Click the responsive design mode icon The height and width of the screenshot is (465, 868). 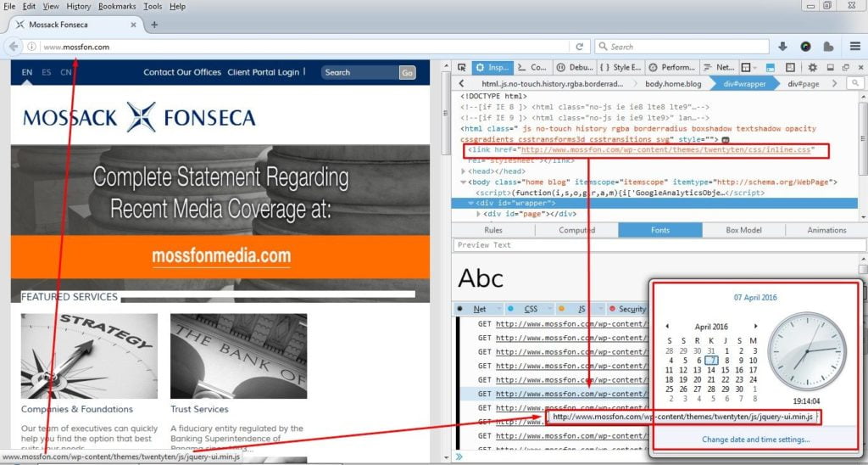790,68
